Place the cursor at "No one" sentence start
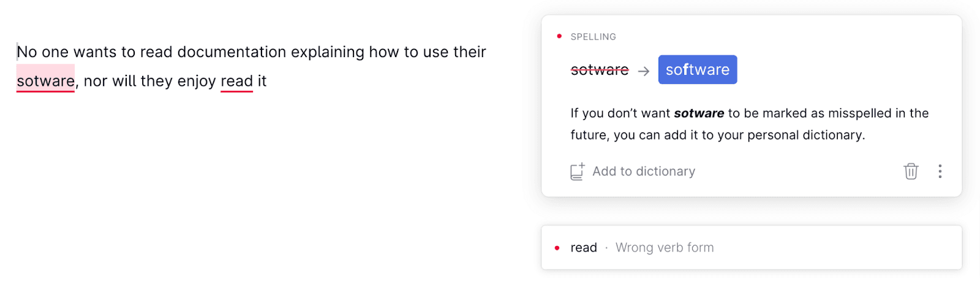The image size is (980, 292). point(18,52)
